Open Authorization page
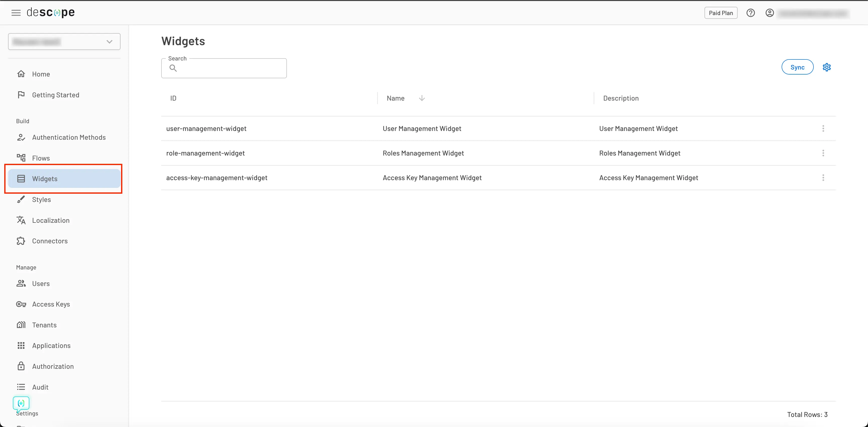Viewport: 868px width, 427px height. tap(53, 367)
